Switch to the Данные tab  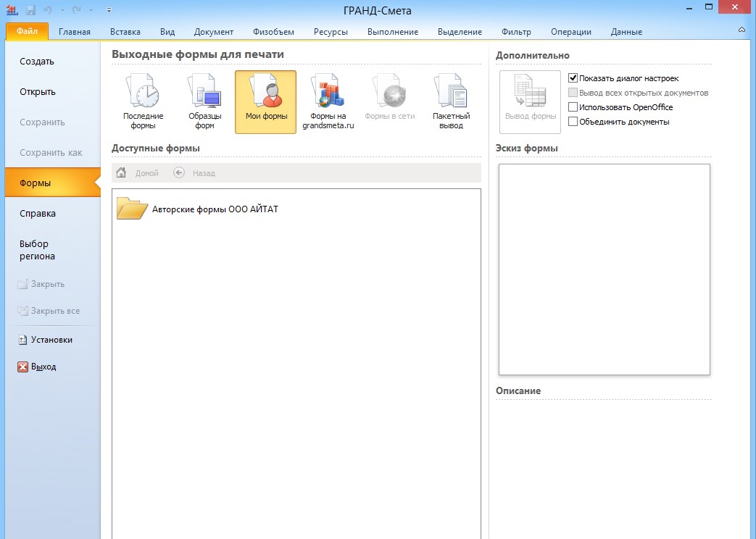coord(626,32)
